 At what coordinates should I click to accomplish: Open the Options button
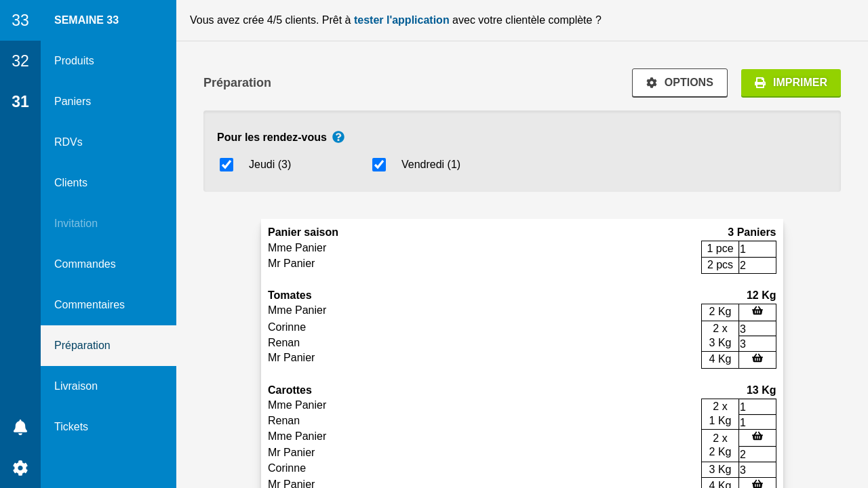coord(679,83)
